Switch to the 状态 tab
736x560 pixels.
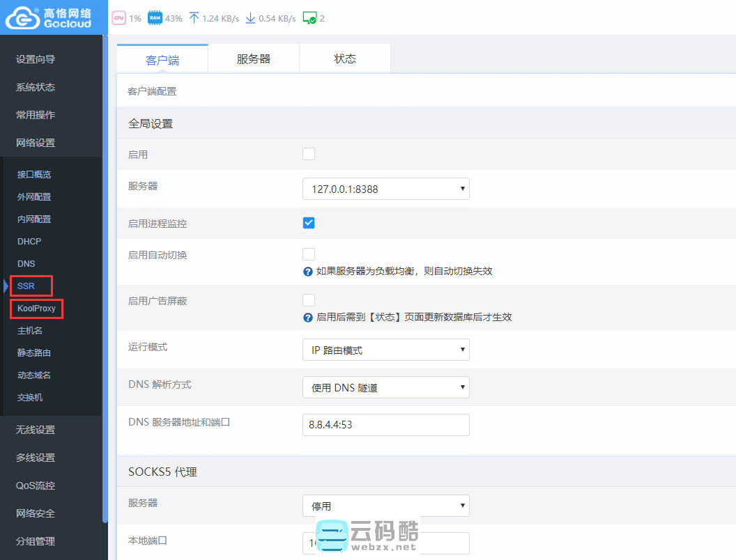(x=345, y=59)
